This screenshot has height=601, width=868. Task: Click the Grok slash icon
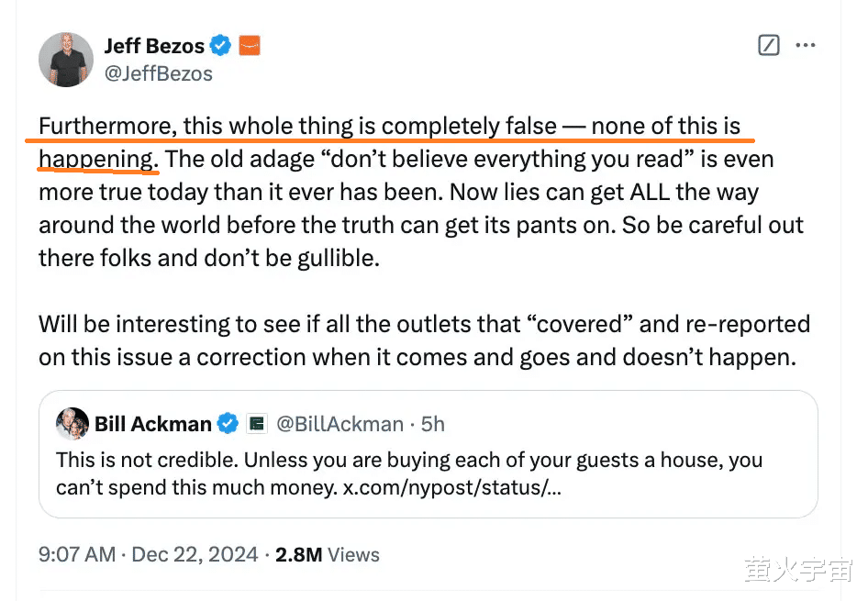pos(768,45)
